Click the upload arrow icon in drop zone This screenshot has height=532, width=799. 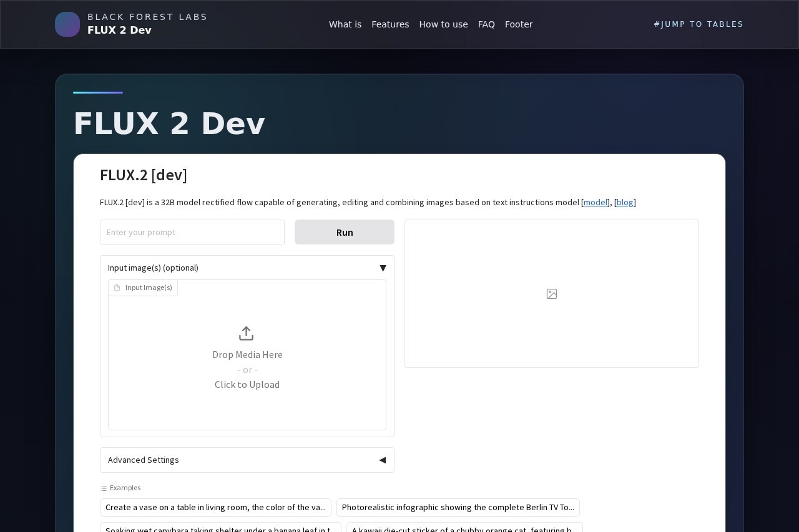click(x=246, y=333)
